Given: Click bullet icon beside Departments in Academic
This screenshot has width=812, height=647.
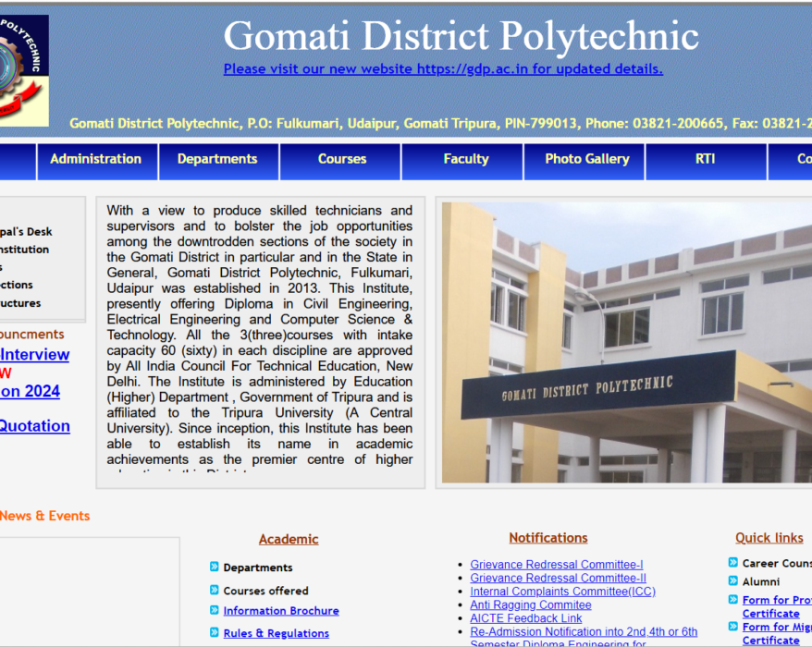Looking at the screenshot, I should [215, 567].
